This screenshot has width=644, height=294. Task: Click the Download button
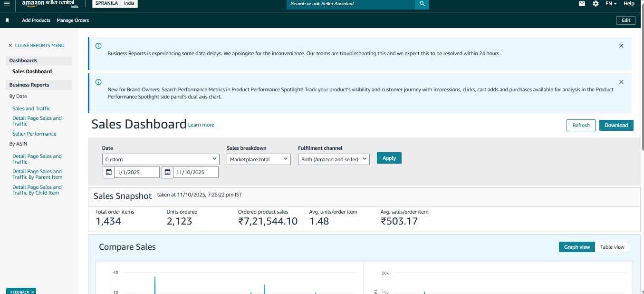coord(616,125)
